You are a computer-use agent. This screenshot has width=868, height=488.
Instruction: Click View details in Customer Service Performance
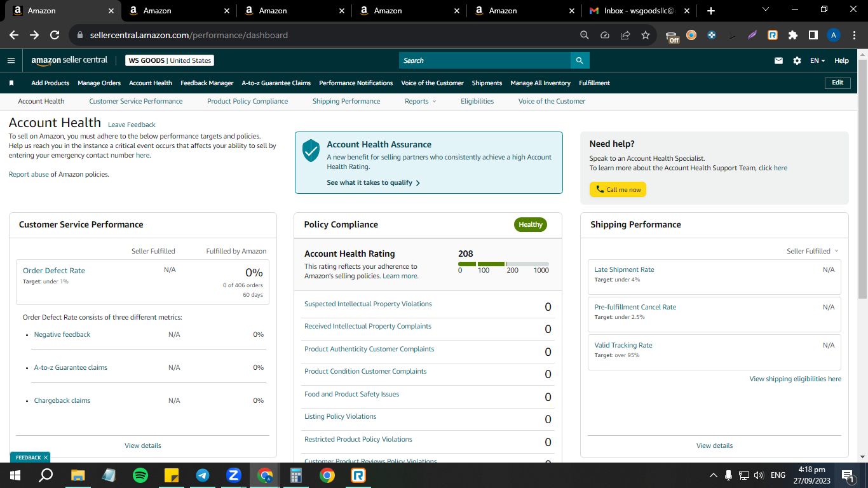(143, 445)
